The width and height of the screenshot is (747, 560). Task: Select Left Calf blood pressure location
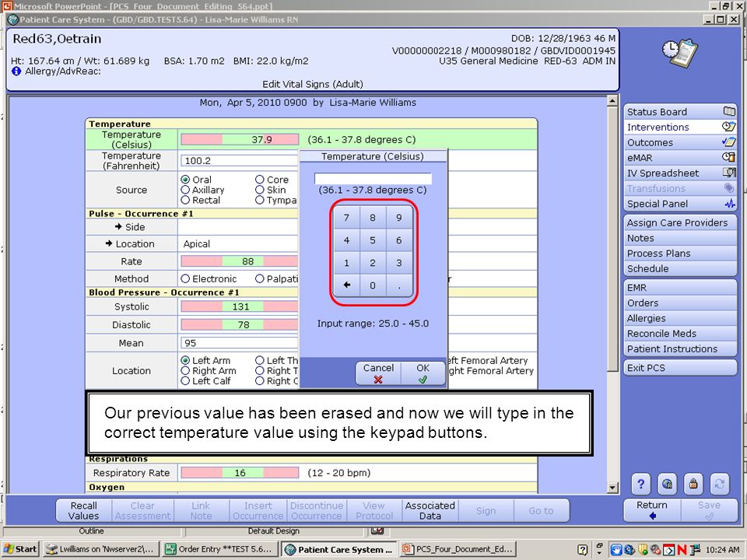(x=185, y=381)
